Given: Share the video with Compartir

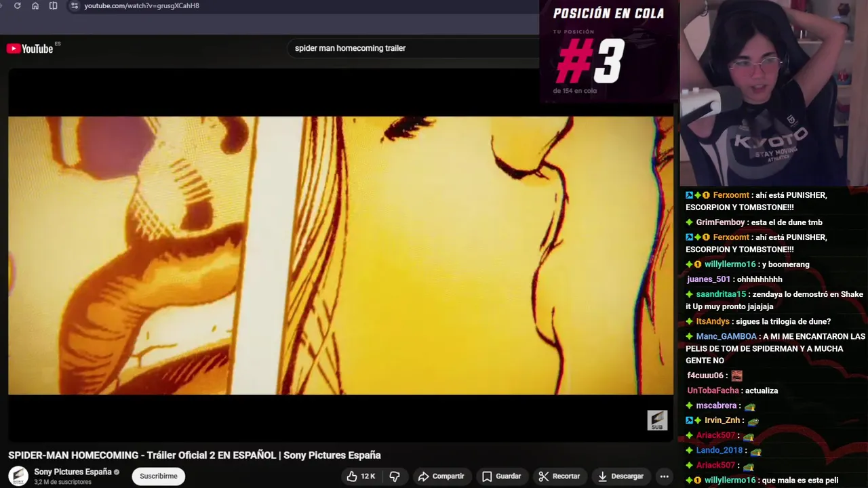Looking at the screenshot, I should (x=441, y=476).
